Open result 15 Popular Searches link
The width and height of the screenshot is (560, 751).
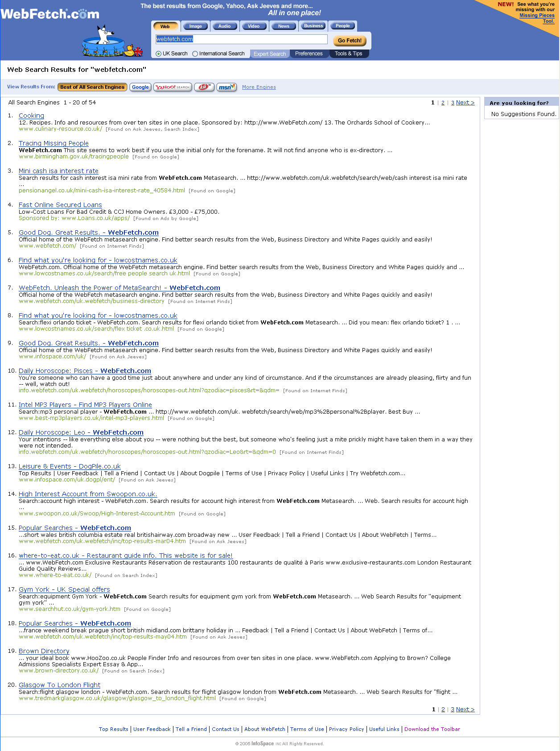75,528
